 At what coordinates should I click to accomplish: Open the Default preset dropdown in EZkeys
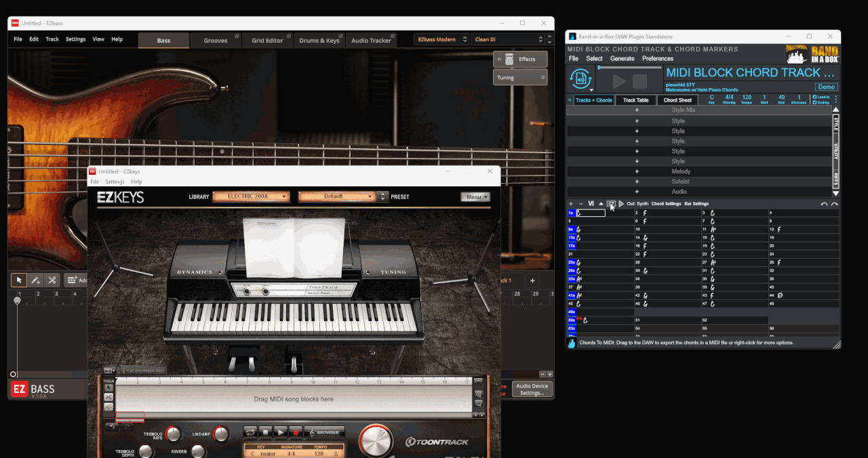tap(336, 196)
